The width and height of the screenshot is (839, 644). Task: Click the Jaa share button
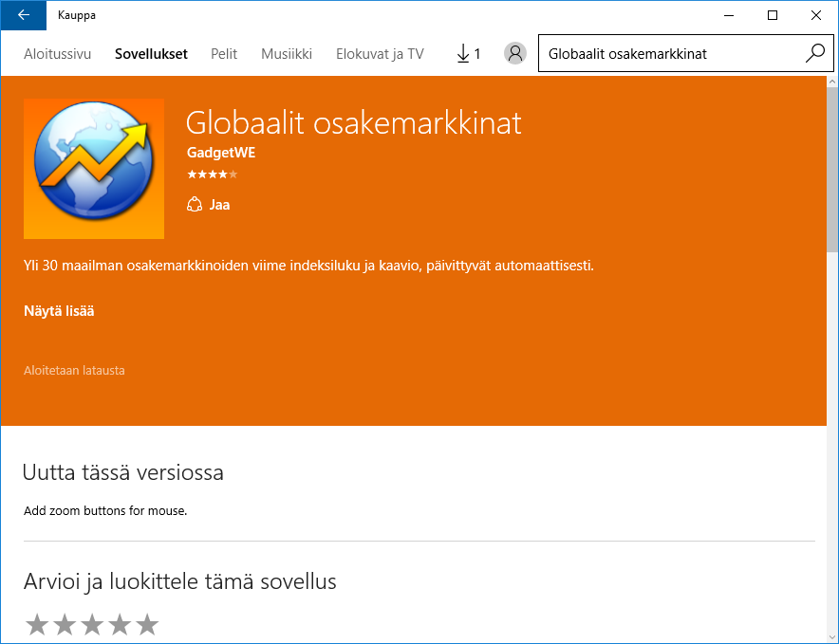(219, 205)
